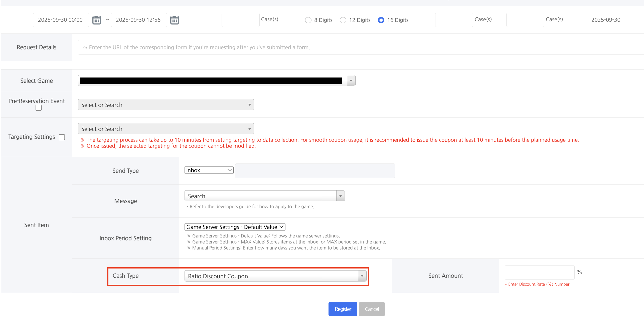
Task: Enable the Pre-Reservation Event checkbox
Action: [39, 108]
